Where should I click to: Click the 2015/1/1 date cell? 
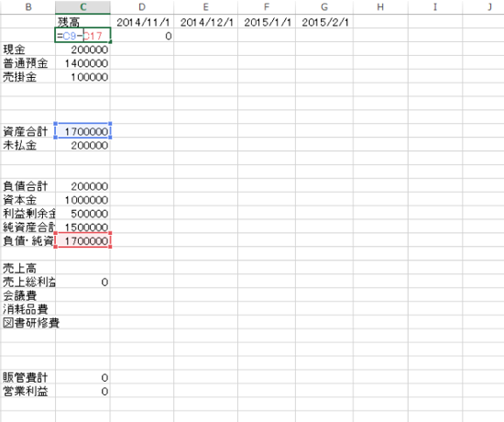pos(267,22)
